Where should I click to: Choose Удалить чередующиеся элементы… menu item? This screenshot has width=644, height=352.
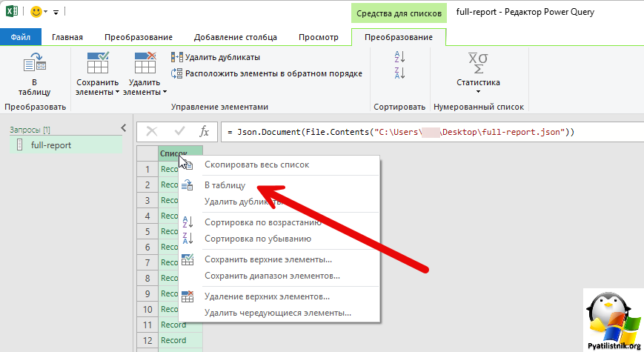[x=279, y=313]
